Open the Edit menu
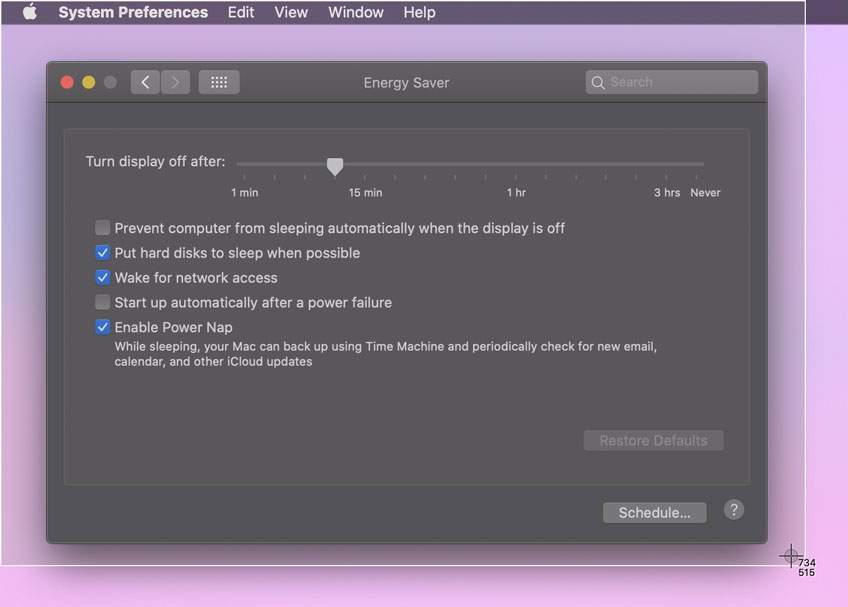Screen dimensions: 848x607 pyautogui.click(x=240, y=12)
